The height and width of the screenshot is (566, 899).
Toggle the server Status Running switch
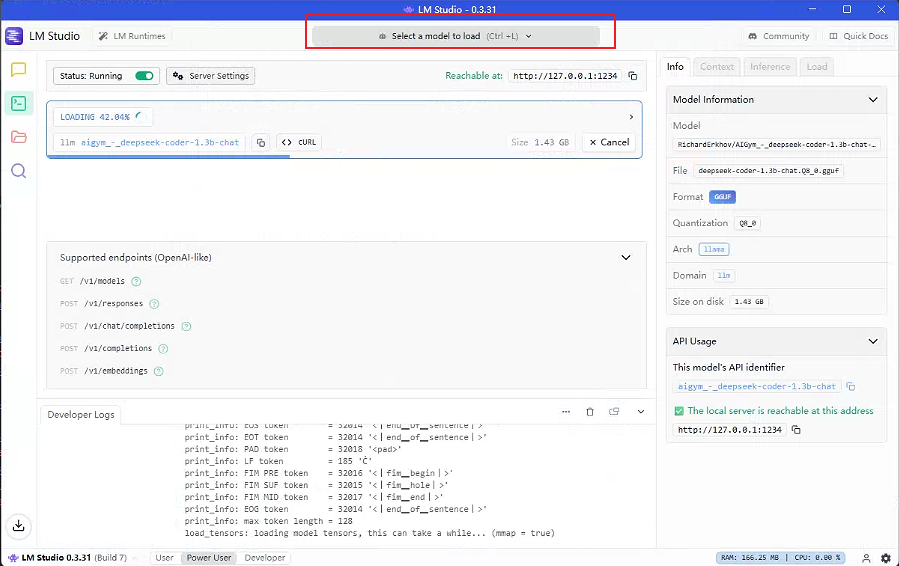(x=144, y=76)
